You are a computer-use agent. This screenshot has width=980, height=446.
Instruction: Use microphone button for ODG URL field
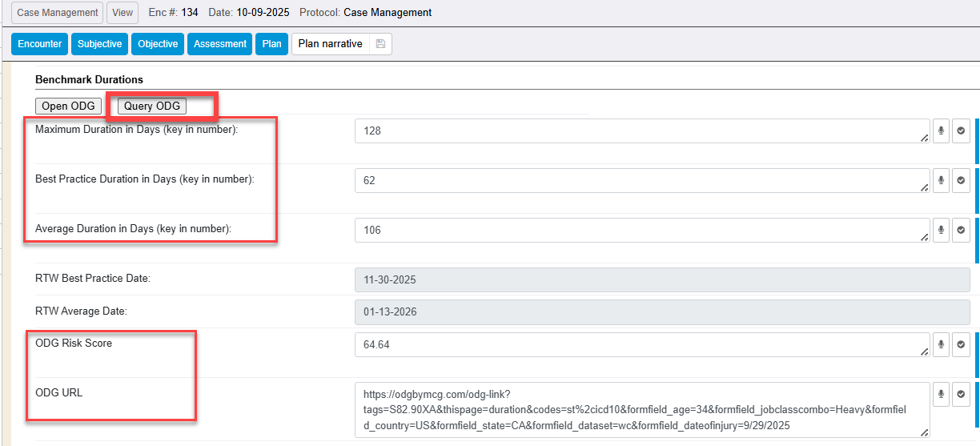[x=941, y=394]
